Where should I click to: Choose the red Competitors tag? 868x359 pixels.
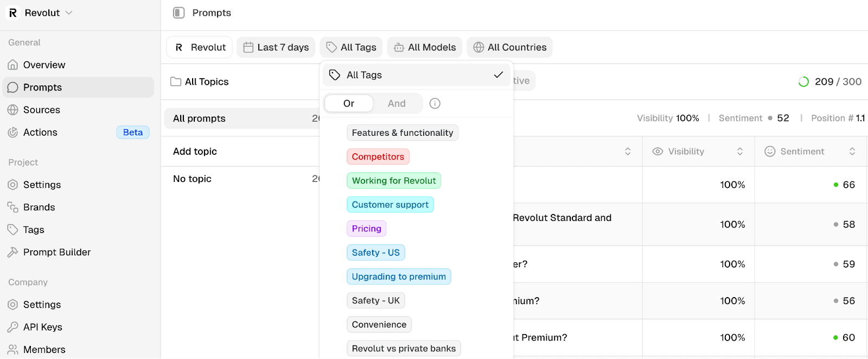pyautogui.click(x=378, y=156)
